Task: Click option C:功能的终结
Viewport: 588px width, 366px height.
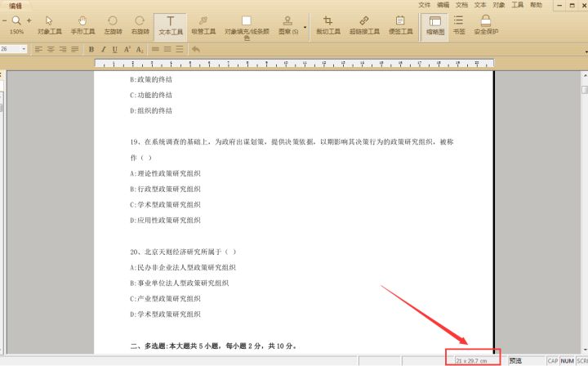Action: pos(151,96)
